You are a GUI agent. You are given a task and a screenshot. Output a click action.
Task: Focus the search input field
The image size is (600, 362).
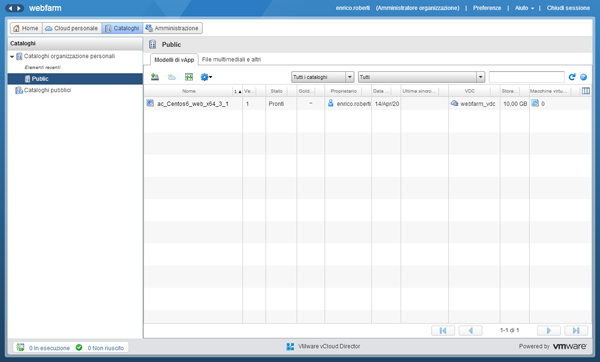click(x=527, y=77)
